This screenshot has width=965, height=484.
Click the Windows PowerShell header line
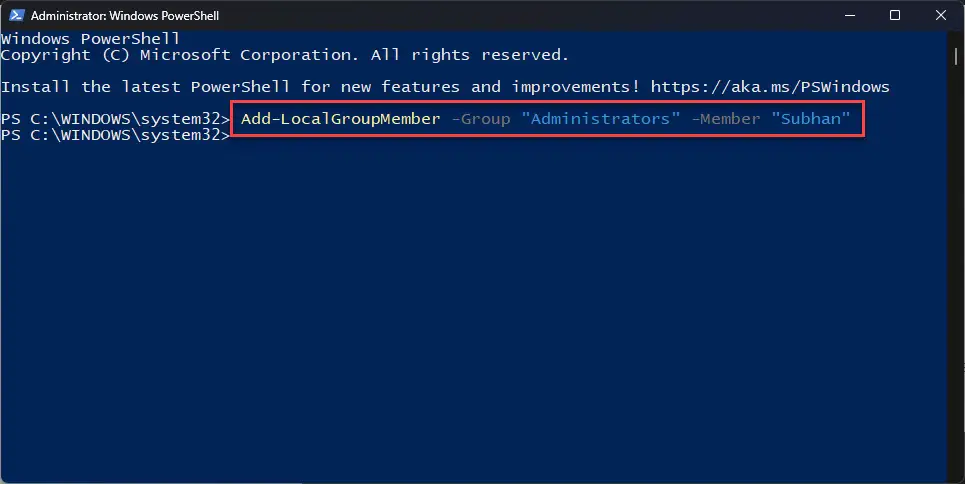point(90,39)
